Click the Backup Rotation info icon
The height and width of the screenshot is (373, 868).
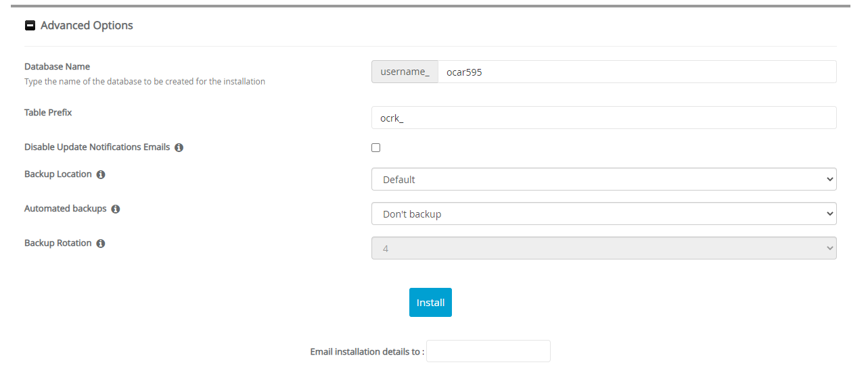(101, 243)
